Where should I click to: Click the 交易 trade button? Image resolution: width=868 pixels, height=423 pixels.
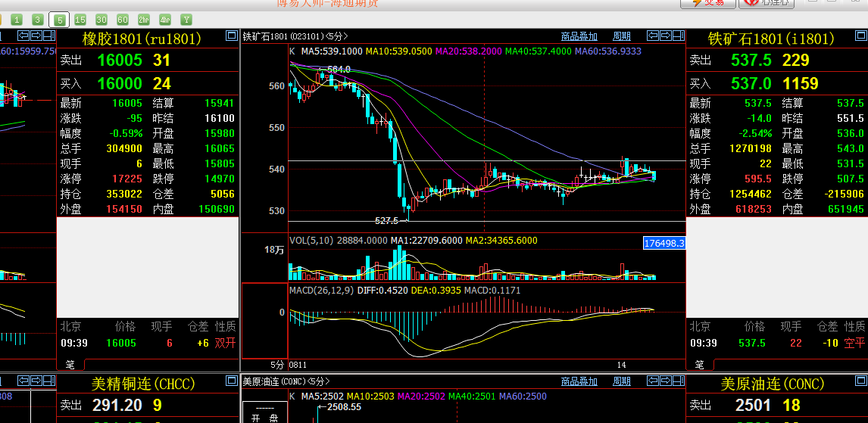click(x=707, y=3)
